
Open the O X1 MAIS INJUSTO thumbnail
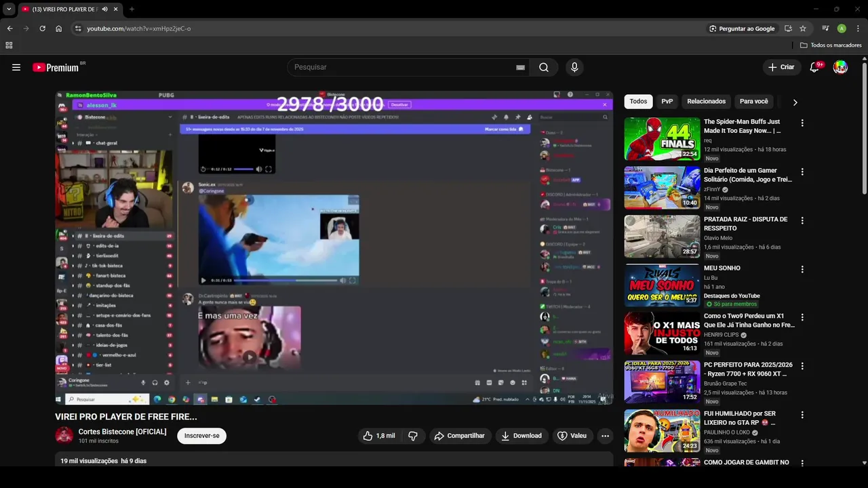tap(662, 333)
